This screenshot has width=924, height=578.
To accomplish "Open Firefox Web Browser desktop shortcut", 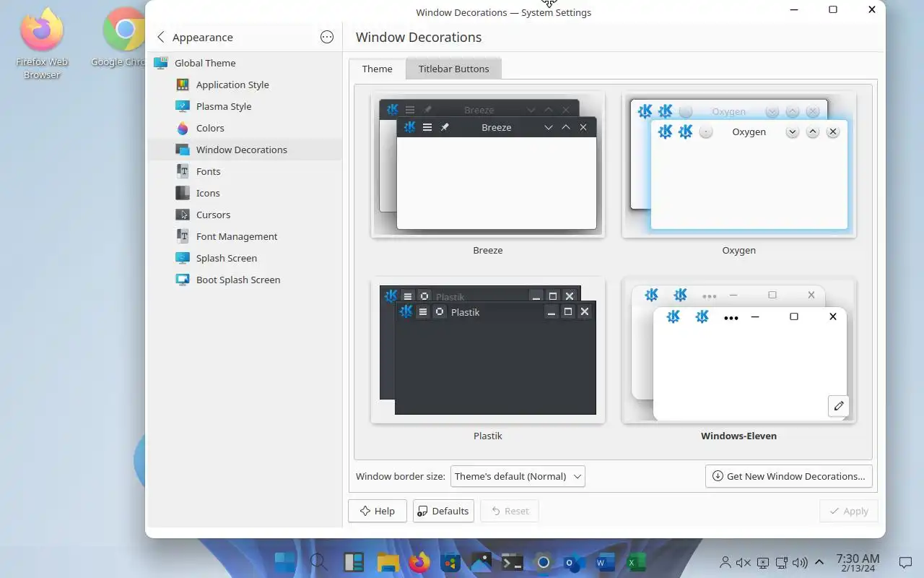I will pos(42,43).
